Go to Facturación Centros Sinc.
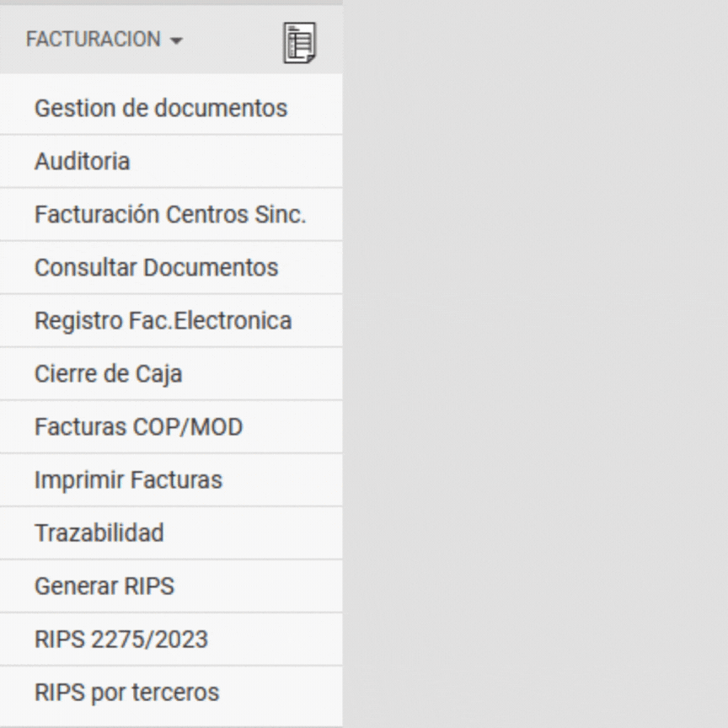728x728 pixels. point(169,214)
